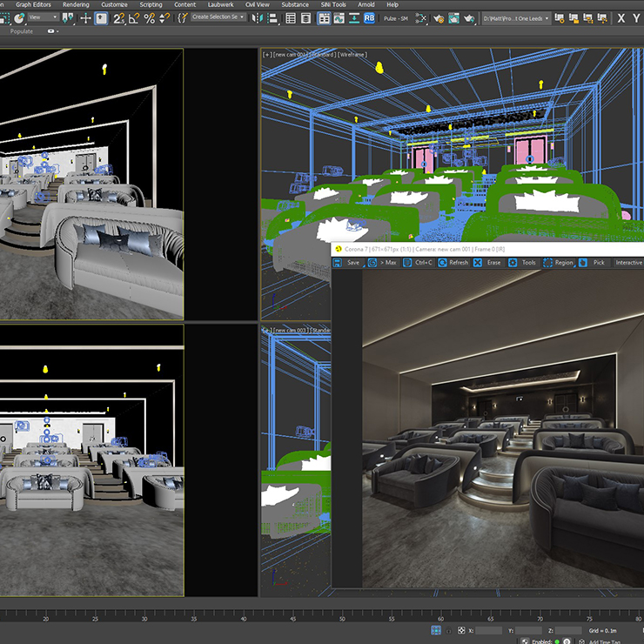
Task: Toggle the Absolute/Offset transform mode icon
Action: (461, 630)
